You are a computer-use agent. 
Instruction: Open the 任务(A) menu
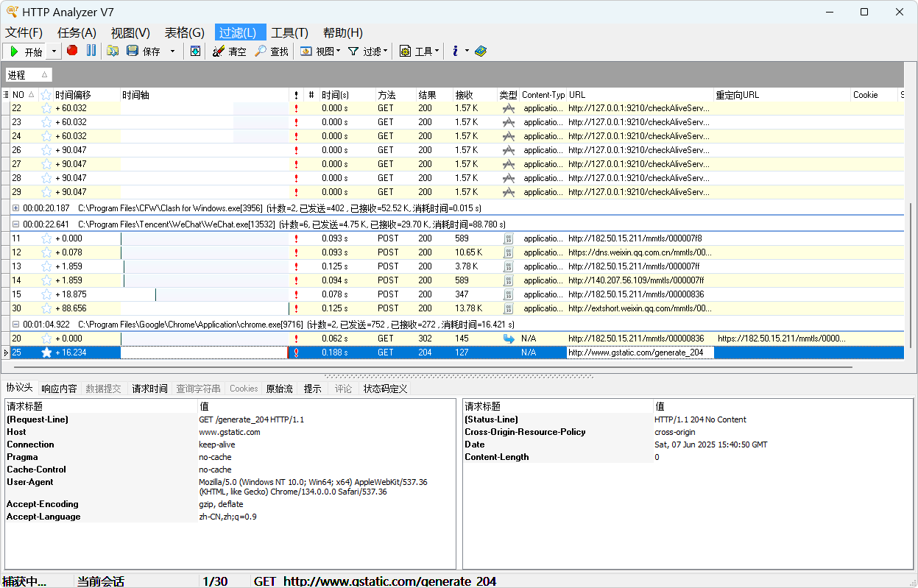point(77,32)
